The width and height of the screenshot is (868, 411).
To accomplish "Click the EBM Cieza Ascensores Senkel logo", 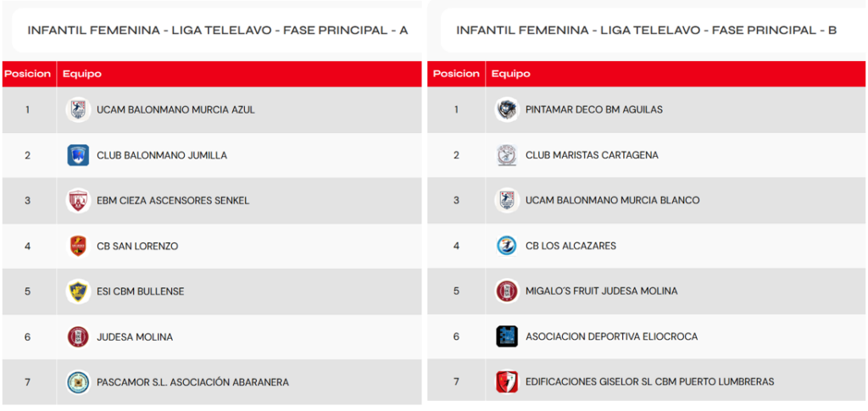I will [78, 201].
